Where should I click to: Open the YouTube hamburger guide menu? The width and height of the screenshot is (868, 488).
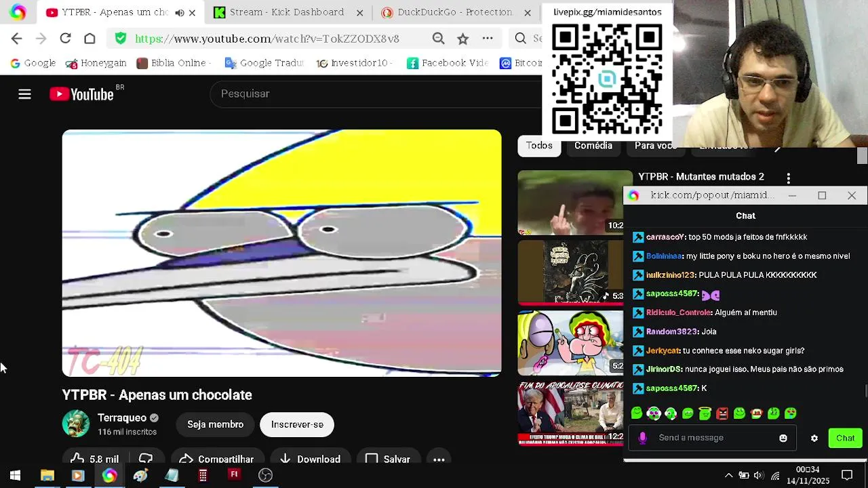point(24,94)
